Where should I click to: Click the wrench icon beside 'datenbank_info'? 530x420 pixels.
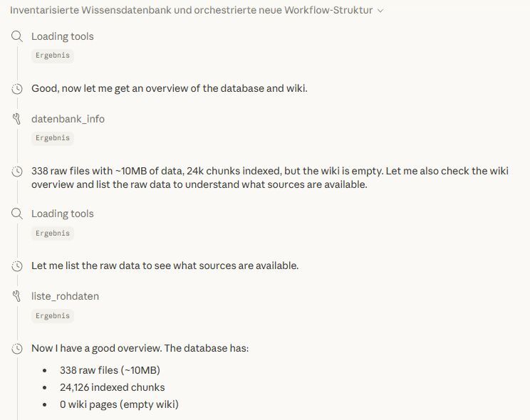17,119
